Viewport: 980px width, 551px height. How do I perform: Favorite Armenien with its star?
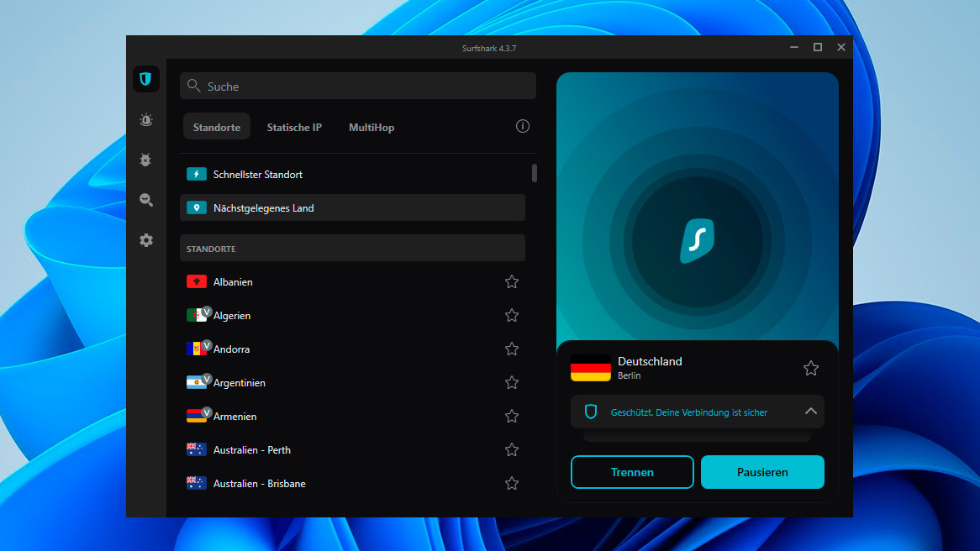tap(512, 416)
